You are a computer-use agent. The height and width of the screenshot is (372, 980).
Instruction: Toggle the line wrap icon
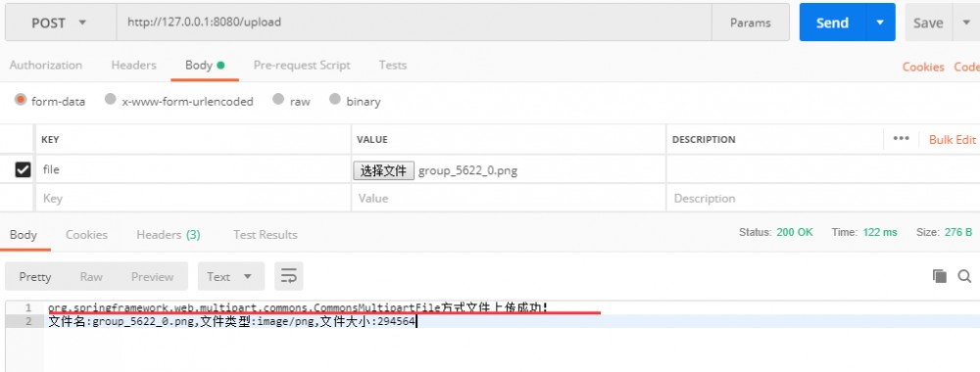288,276
